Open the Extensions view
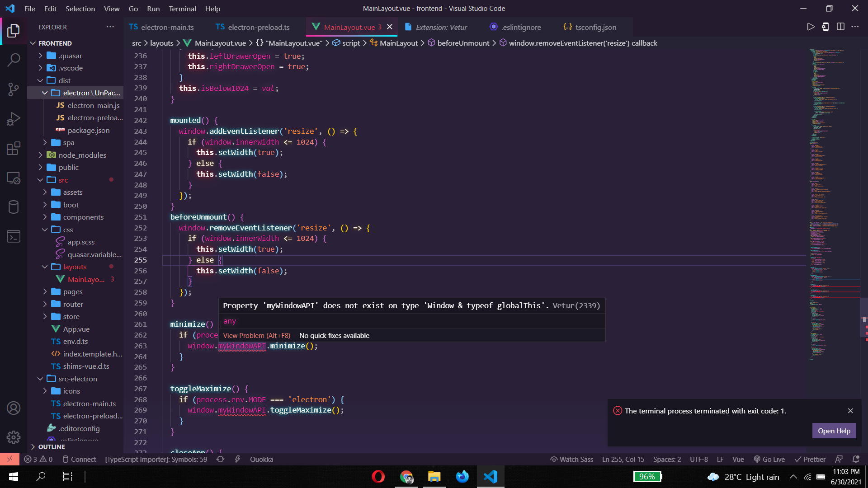Image resolution: width=868 pixels, height=488 pixels. (x=14, y=148)
